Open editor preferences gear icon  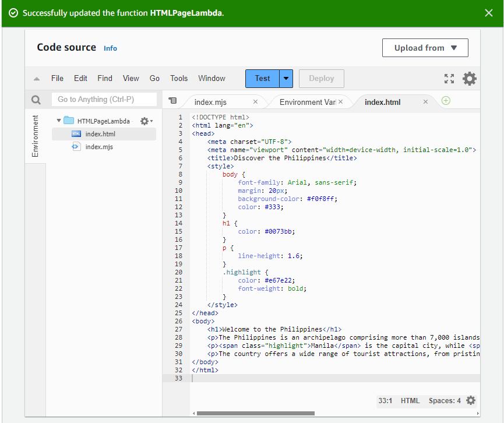470,79
